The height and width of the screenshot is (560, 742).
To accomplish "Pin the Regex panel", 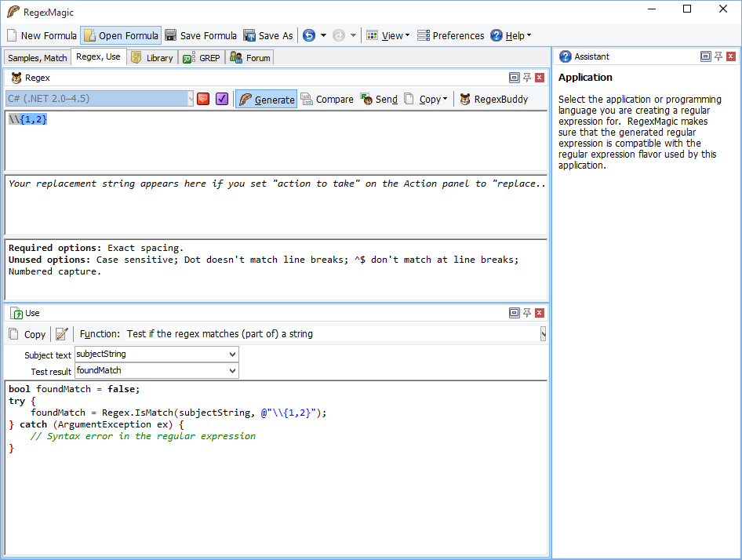I will [526, 78].
